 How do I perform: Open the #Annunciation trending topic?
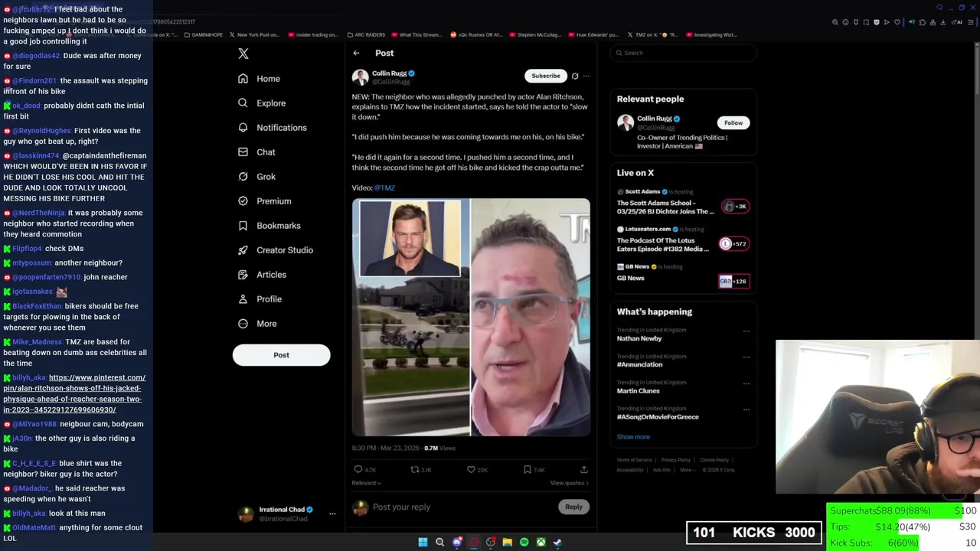[639, 364]
